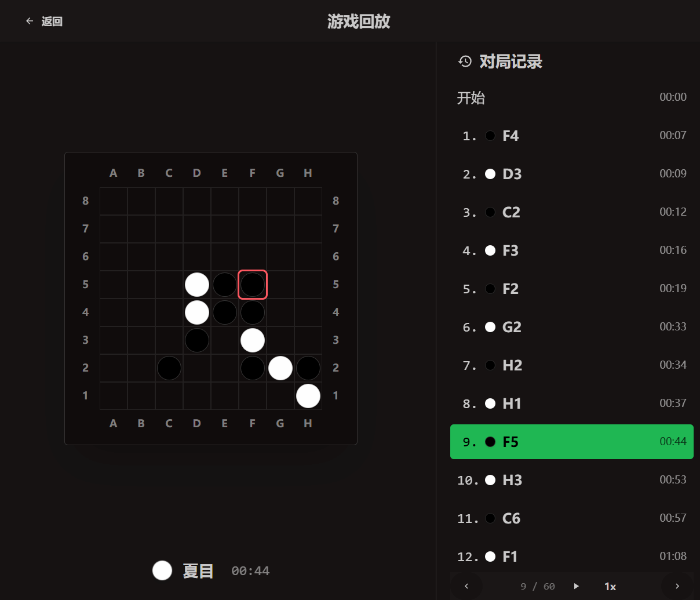Select move 11 C6 entry
Image resolution: width=700 pixels, height=600 pixels.
[571, 518]
